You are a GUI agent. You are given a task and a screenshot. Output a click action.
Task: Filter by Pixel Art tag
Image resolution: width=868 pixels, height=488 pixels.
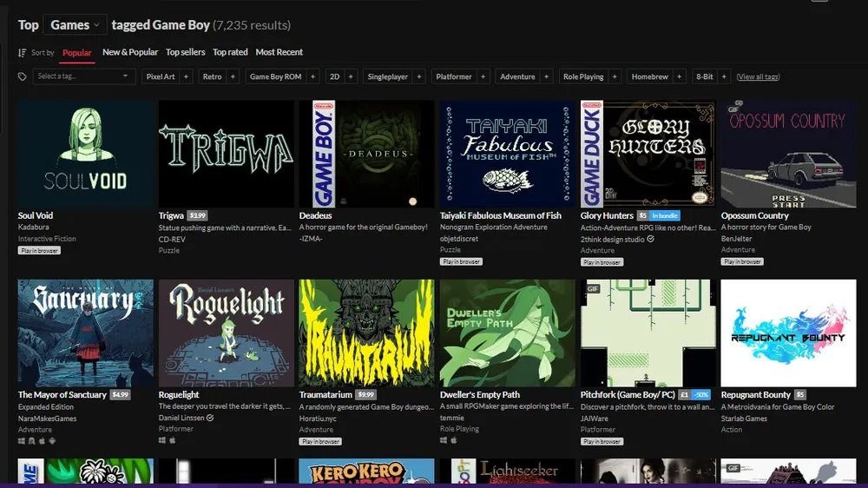pos(161,77)
